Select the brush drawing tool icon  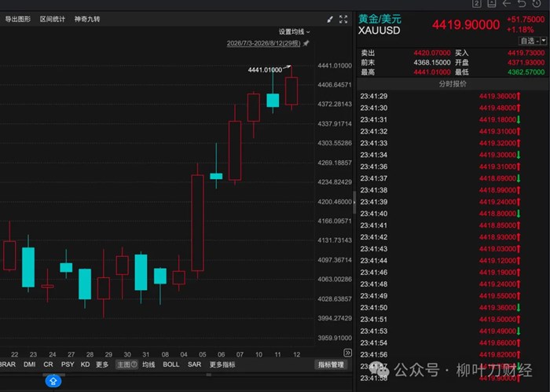click(x=330, y=20)
